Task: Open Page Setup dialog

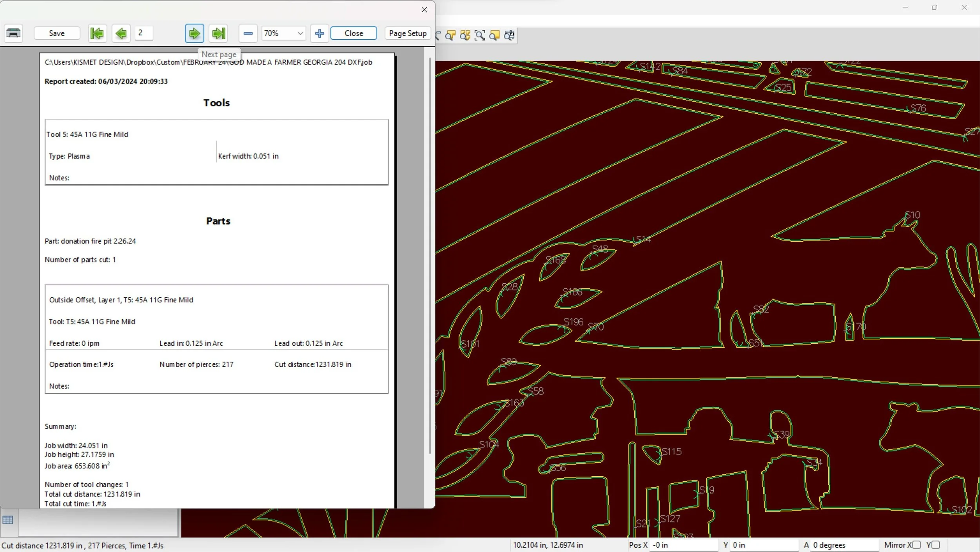Action: 408,33
